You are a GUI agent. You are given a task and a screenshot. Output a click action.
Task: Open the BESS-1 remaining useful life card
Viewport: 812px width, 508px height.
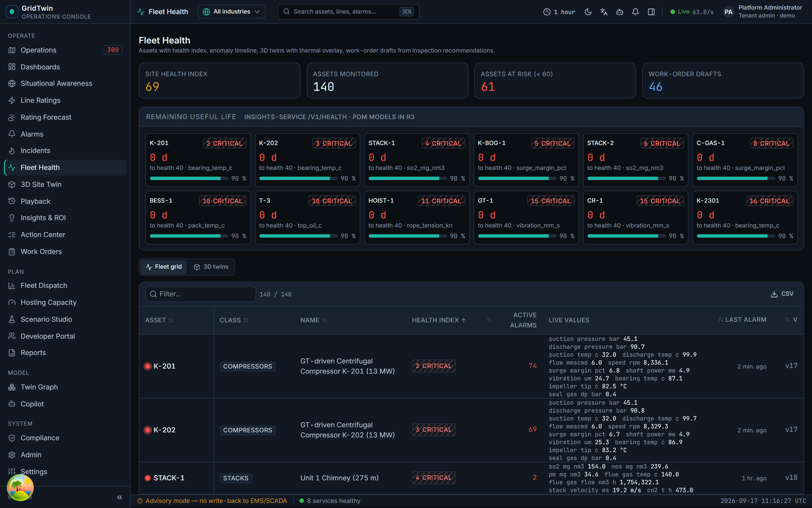(x=198, y=217)
